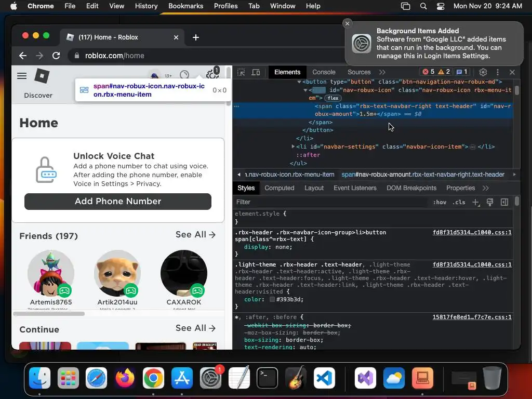The height and width of the screenshot is (399, 532).
Task: Toggle the device toolbar icon in DevTools
Action: click(x=256, y=72)
